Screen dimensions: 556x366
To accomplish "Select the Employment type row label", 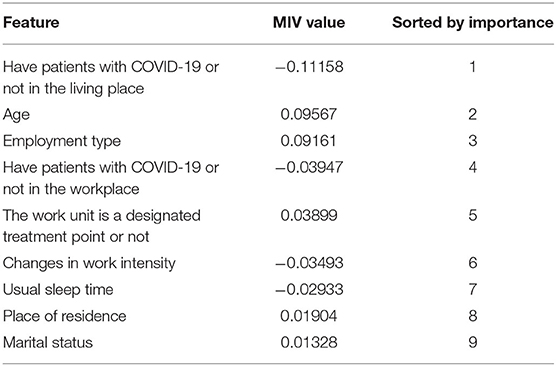I will (x=62, y=141).
